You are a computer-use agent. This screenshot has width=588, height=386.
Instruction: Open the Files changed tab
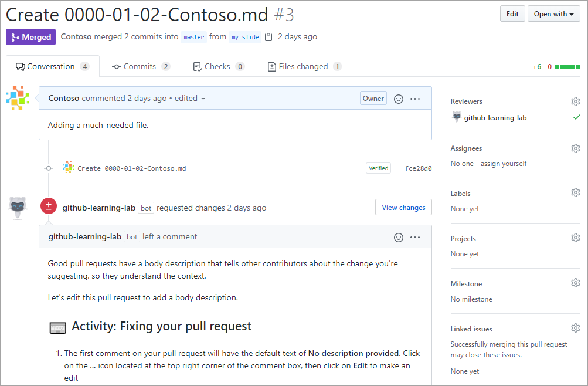coord(304,66)
